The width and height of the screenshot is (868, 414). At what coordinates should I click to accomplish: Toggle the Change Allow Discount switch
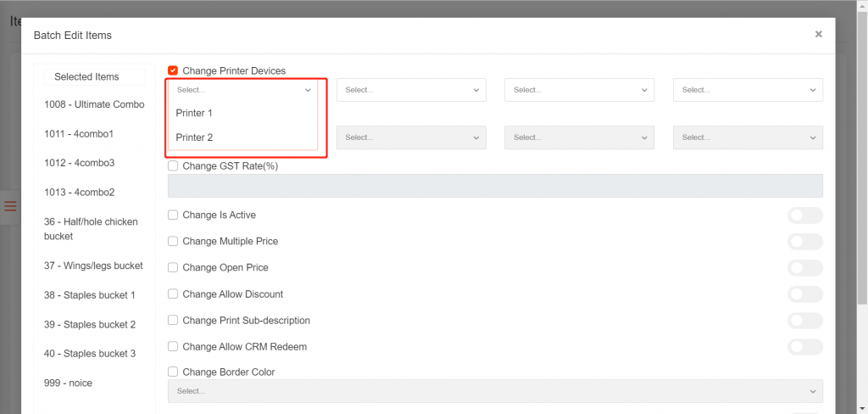pyautogui.click(x=804, y=294)
